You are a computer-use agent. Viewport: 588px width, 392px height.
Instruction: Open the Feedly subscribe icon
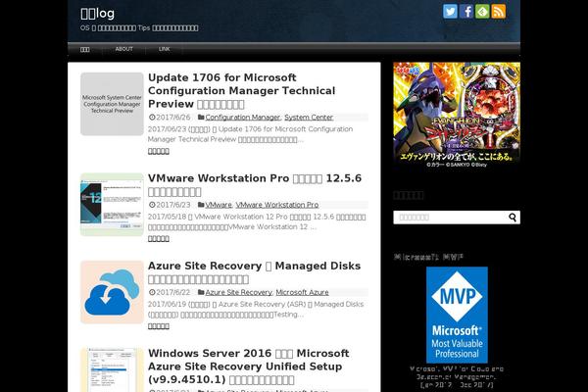point(482,11)
